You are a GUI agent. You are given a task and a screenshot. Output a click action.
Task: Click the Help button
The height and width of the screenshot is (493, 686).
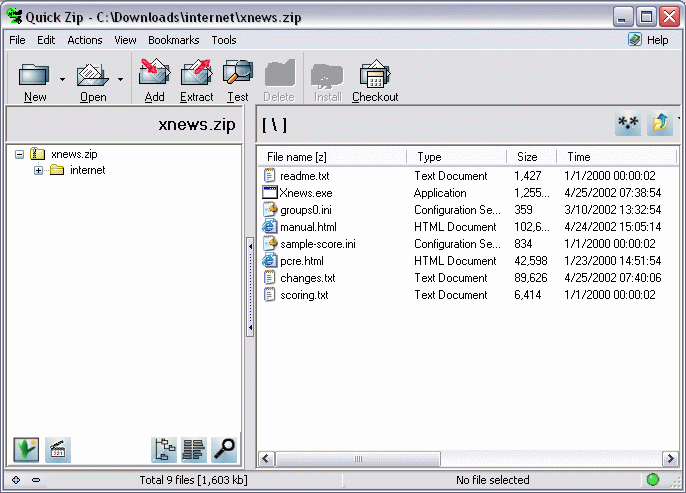click(648, 40)
